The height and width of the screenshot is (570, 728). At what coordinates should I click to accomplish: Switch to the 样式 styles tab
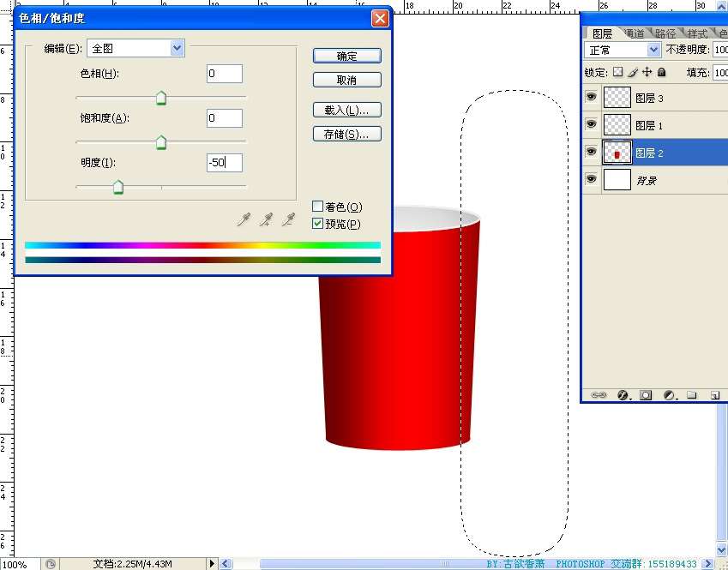click(x=697, y=33)
